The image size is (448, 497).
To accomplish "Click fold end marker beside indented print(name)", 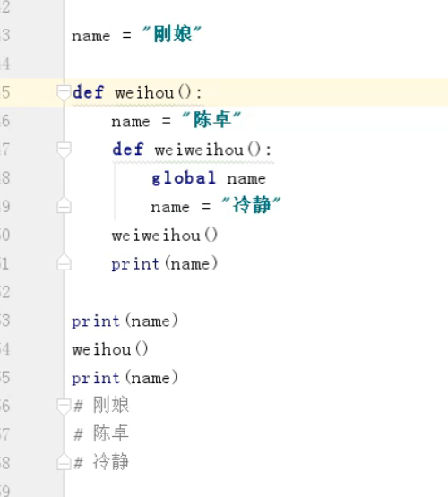I will [x=64, y=262].
